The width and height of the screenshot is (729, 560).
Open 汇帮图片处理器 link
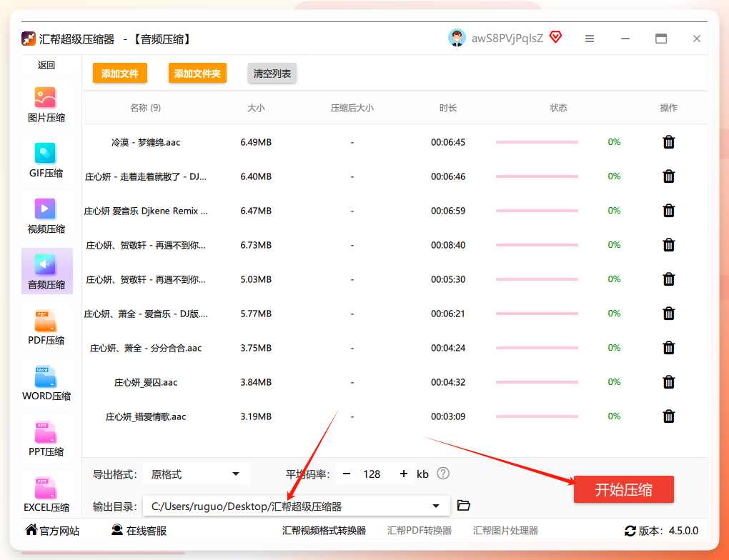505,531
